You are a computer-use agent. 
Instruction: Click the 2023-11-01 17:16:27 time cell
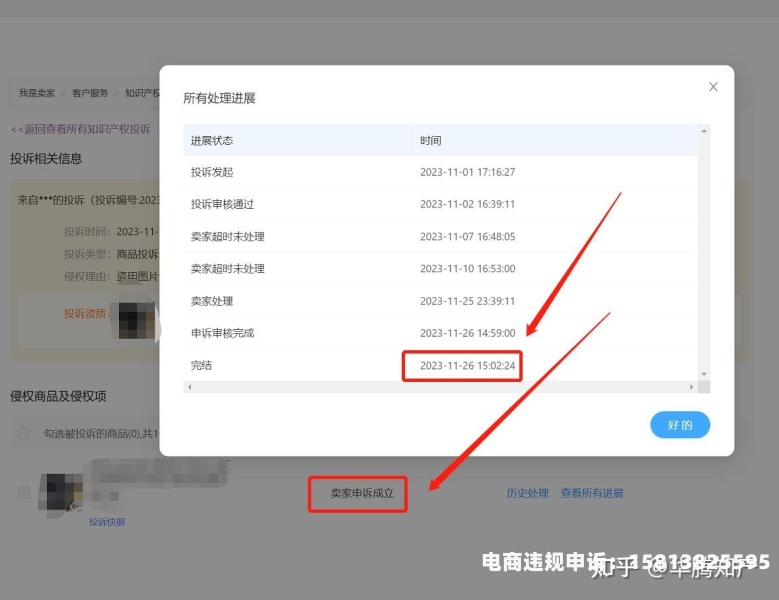[467, 172]
